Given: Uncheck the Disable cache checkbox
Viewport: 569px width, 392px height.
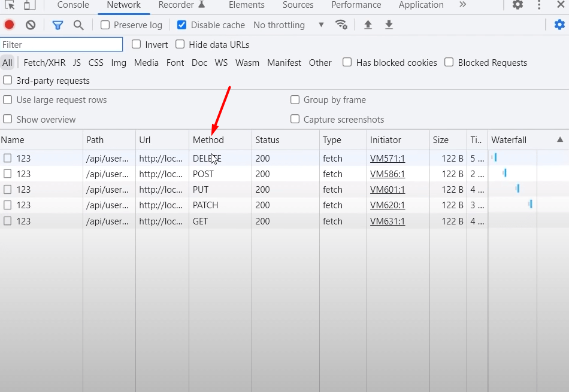Looking at the screenshot, I should pyautogui.click(x=182, y=25).
